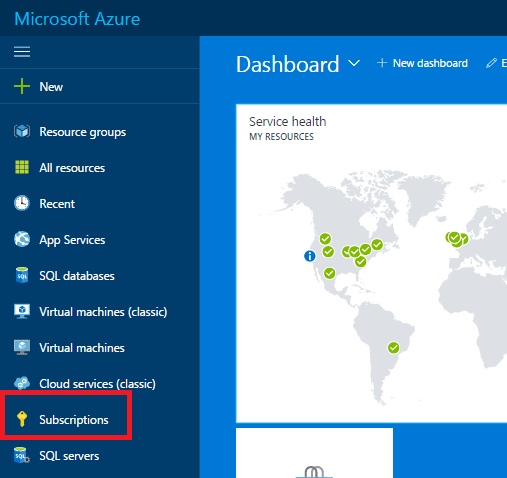Viewport: 507px width, 478px height.
Task: Click the Dashboard title text
Action: (287, 64)
